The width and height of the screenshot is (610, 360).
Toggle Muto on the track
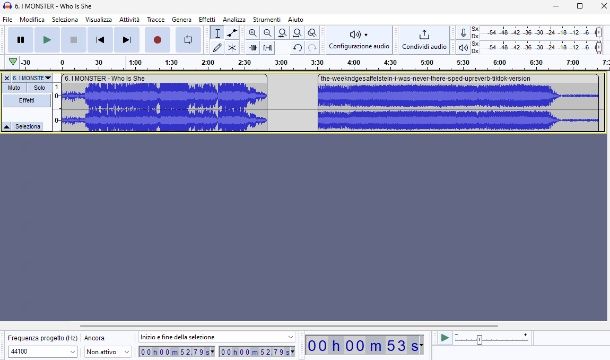14,88
